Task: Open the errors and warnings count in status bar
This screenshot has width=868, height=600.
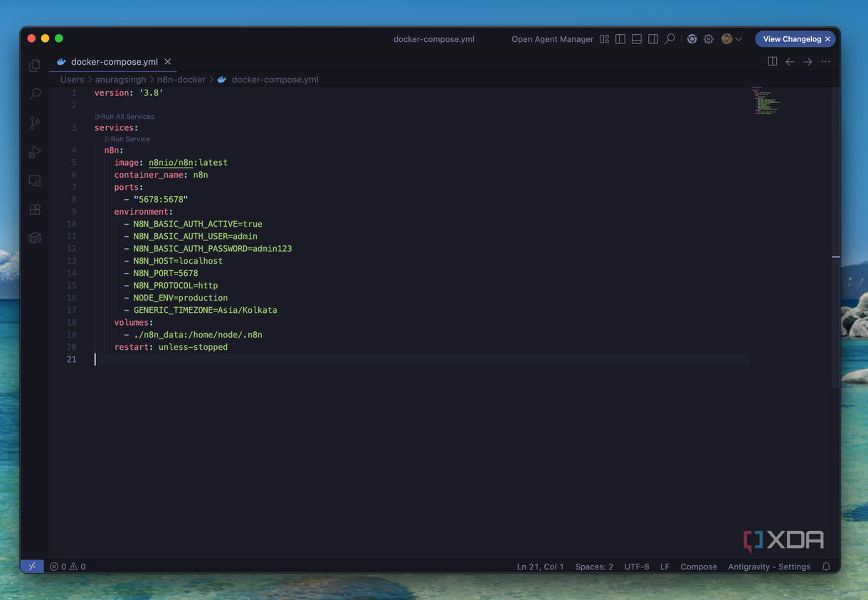Action: [68, 567]
